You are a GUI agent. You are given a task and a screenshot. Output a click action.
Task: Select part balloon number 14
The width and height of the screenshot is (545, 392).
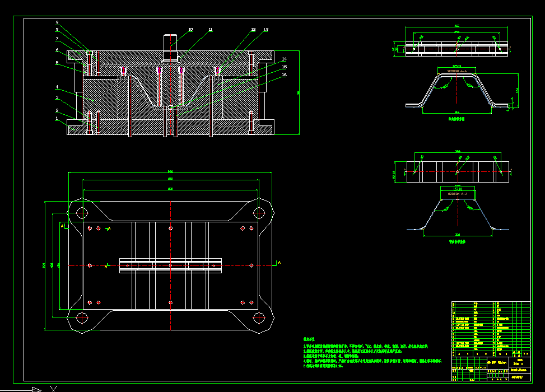tap(285, 59)
